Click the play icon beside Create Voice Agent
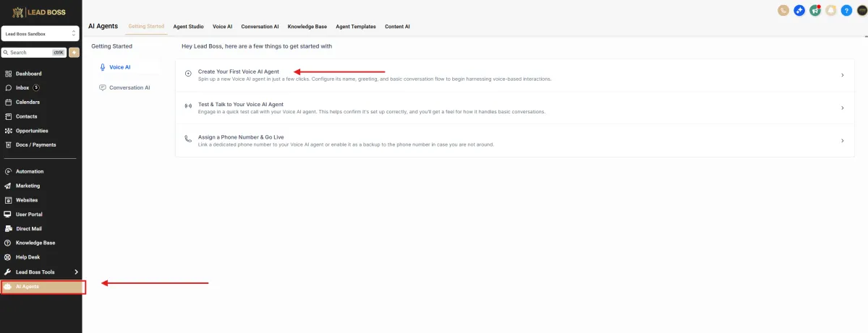The width and height of the screenshot is (868, 333). (x=188, y=72)
